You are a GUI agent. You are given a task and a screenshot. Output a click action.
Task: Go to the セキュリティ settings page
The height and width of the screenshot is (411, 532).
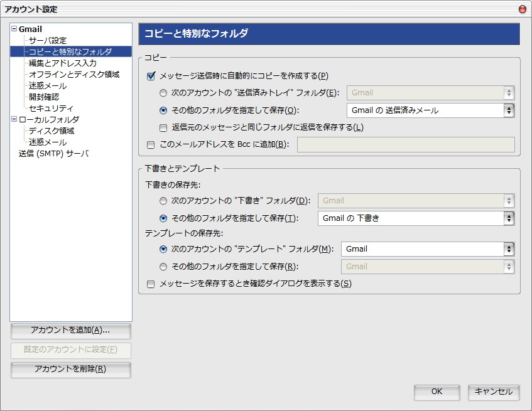point(51,108)
